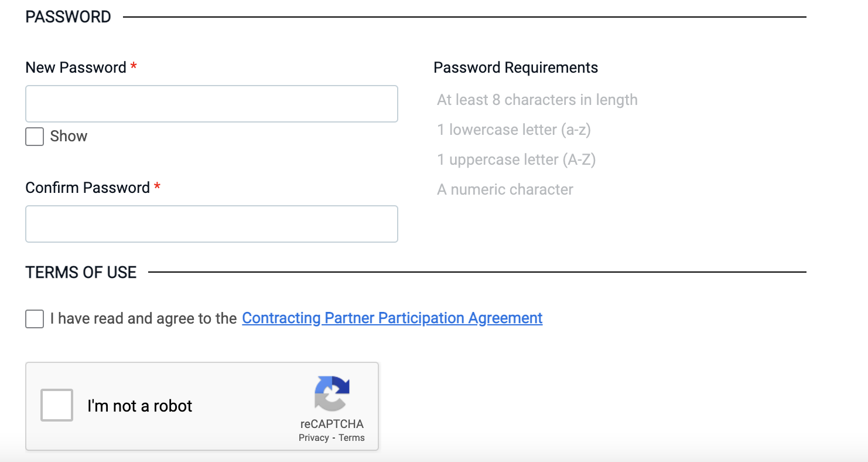The height and width of the screenshot is (462, 868).
Task: Click the numeric character requirement text
Action: click(x=505, y=189)
